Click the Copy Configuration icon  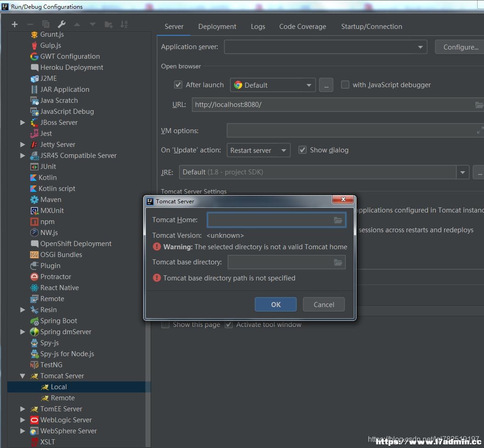coord(46,24)
